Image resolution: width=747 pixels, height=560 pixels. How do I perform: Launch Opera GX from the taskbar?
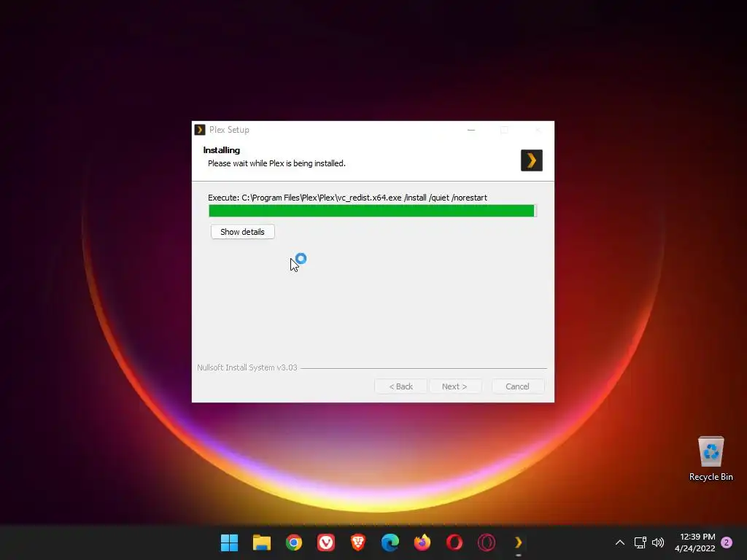click(487, 542)
